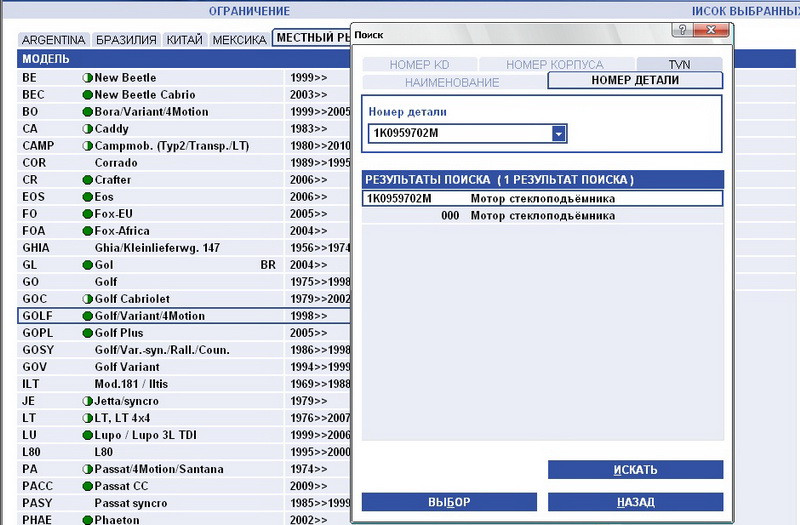The image size is (800, 525).
Task: Click the ВЫБОР button
Action: 449,502
